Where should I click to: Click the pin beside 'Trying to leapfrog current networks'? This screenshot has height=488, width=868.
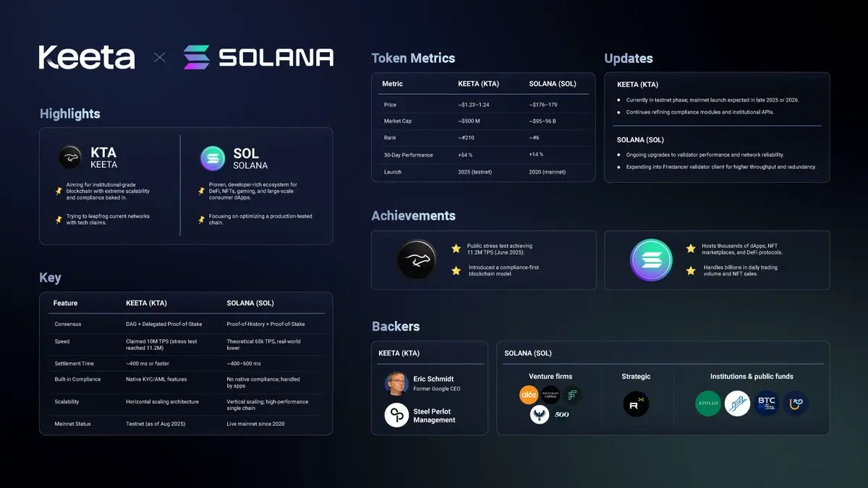click(x=59, y=220)
